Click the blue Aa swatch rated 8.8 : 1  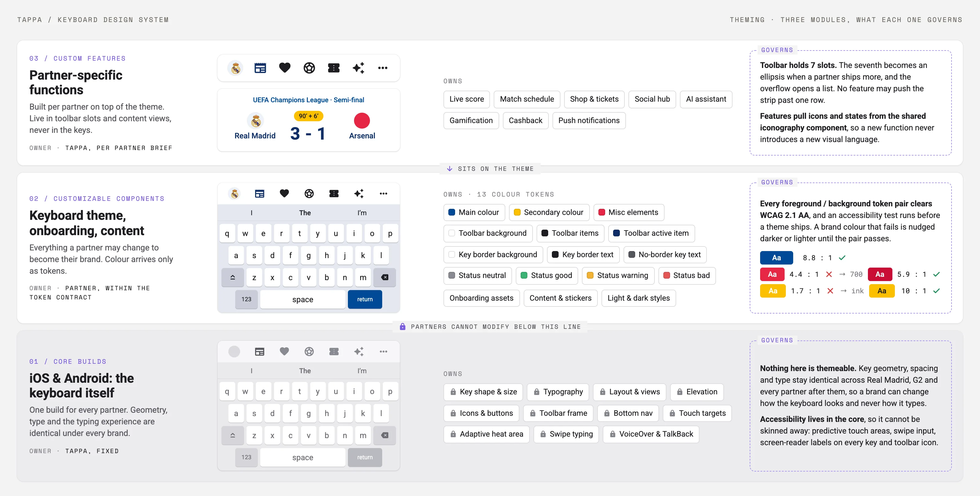pos(776,258)
